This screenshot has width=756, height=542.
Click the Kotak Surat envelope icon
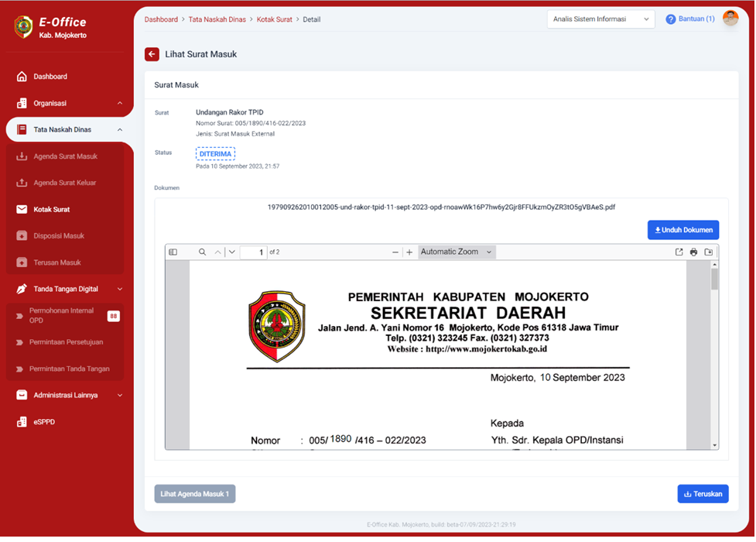pyautogui.click(x=22, y=210)
